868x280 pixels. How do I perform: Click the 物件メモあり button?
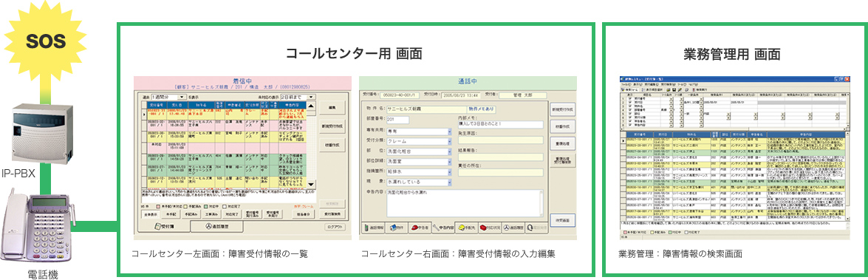[481, 109]
